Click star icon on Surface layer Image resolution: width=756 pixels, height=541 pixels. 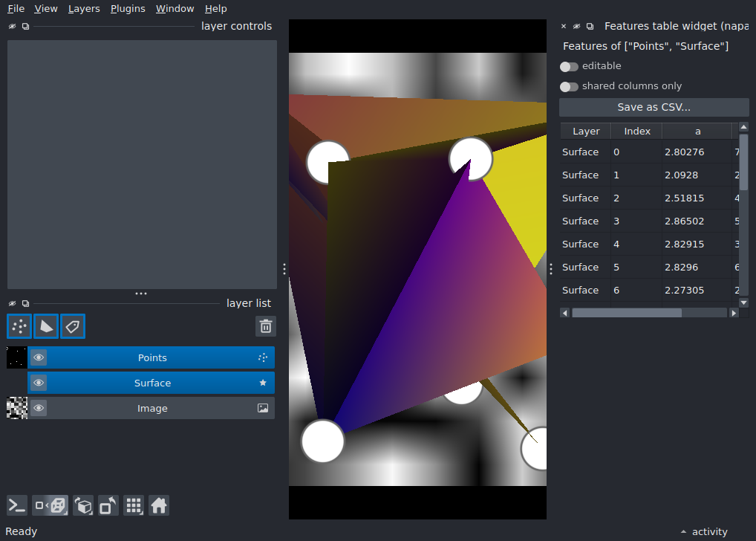pos(263,383)
